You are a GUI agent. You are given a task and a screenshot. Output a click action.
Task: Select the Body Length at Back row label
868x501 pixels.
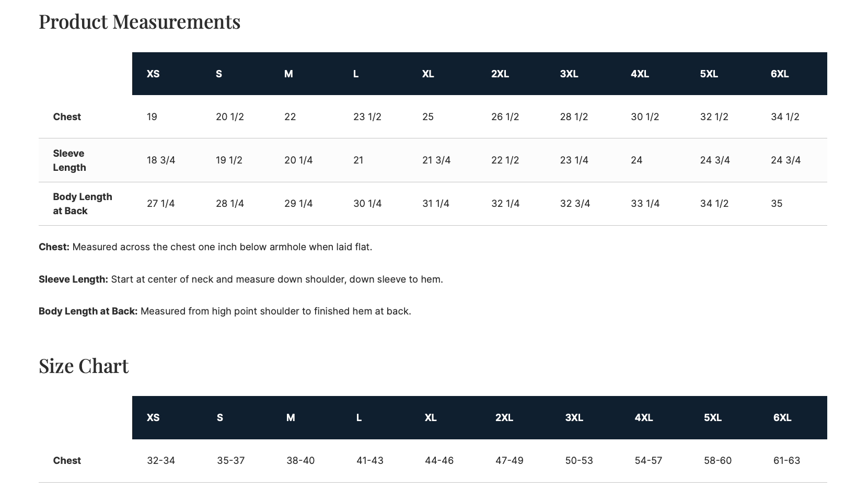(82, 204)
